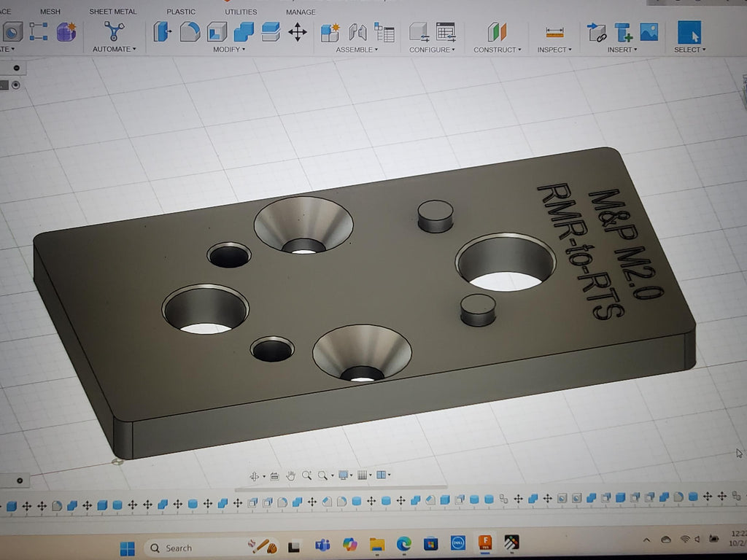Collapse the browser panel minus button
747x560 pixels.
click(15, 69)
